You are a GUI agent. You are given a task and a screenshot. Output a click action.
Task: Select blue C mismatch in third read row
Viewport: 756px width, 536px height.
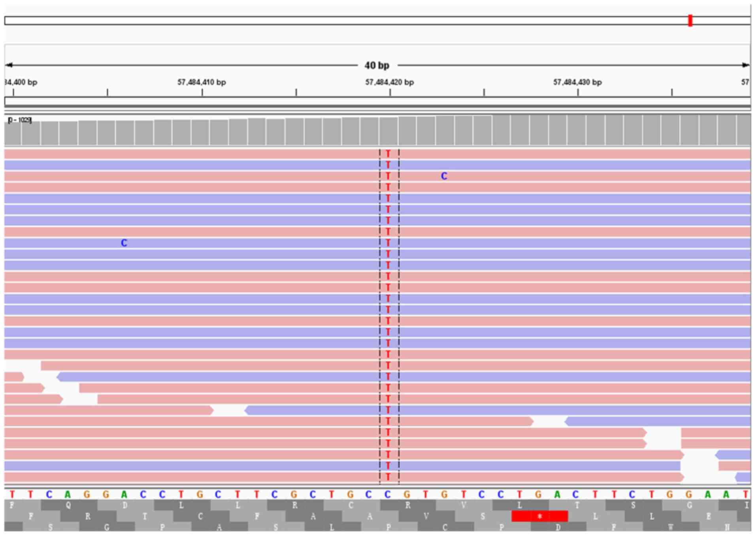tap(444, 176)
